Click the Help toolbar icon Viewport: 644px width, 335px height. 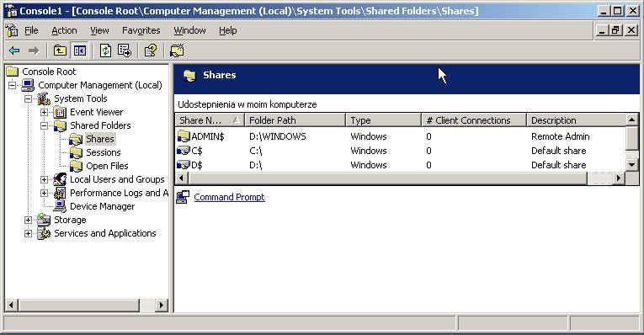151,51
